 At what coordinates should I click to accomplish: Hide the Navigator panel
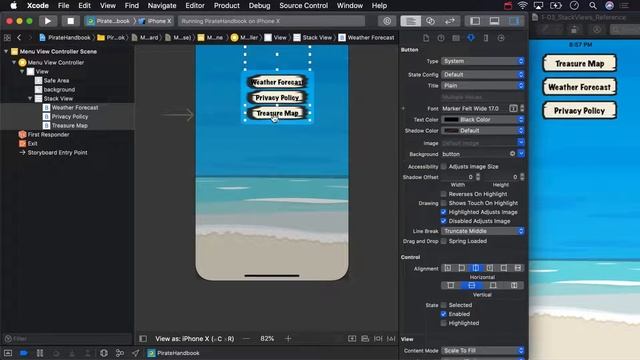475,21
